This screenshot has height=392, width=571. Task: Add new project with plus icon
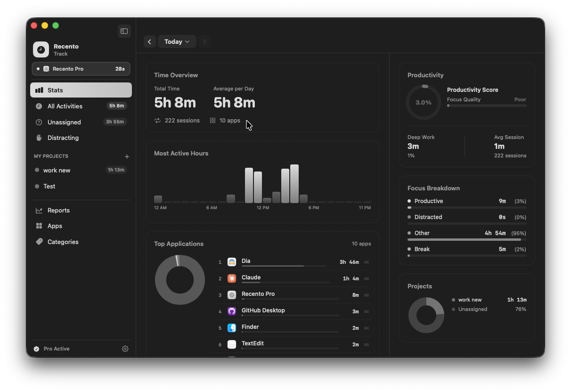(127, 156)
